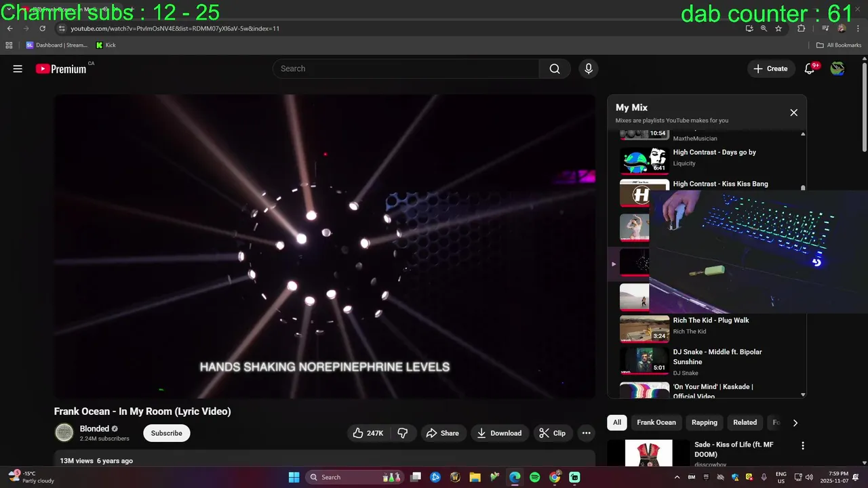The height and width of the screenshot is (488, 868).
Task: Click the Create button
Action: tap(771, 68)
